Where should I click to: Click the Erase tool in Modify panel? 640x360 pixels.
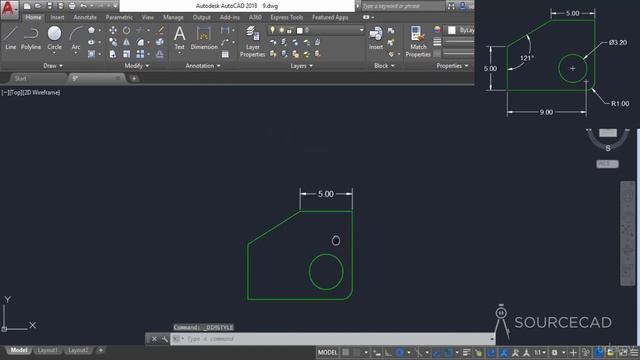160,30
